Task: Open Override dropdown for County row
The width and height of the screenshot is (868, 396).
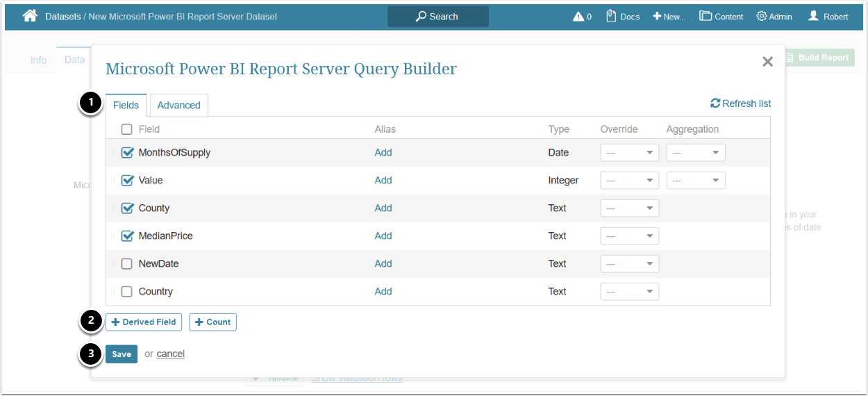Action: (629, 208)
